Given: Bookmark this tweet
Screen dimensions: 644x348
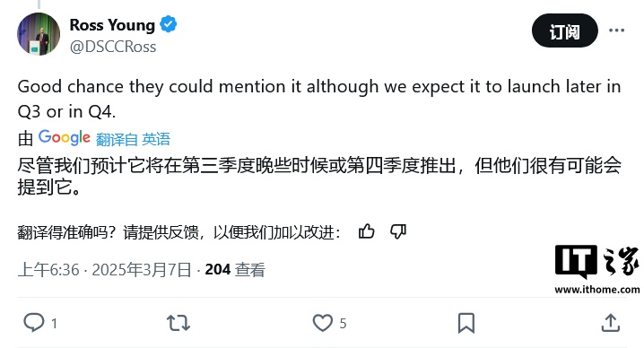Looking at the screenshot, I should tap(466, 323).
